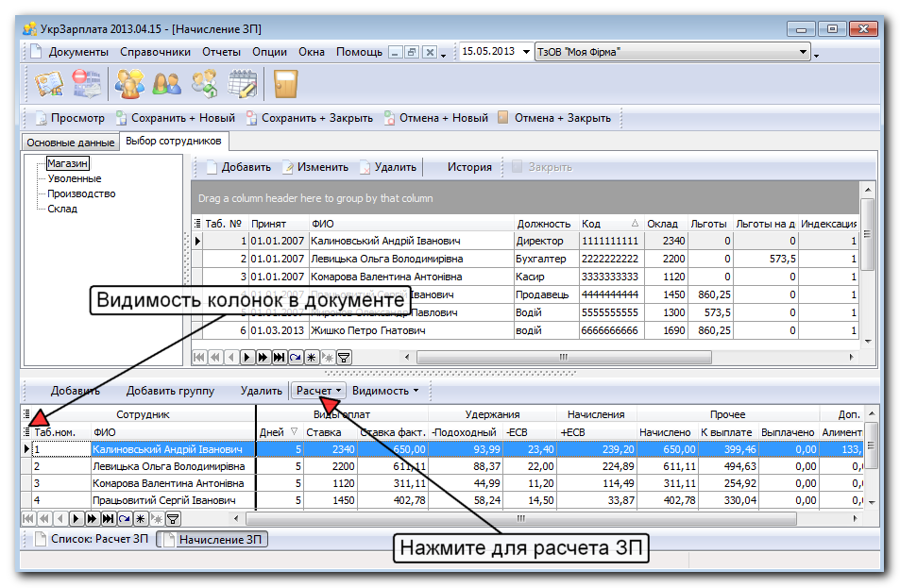The width and height of the screenshot is (900, 588).
Task: Click Добавить группу button
Action: [x=170, y=391]
